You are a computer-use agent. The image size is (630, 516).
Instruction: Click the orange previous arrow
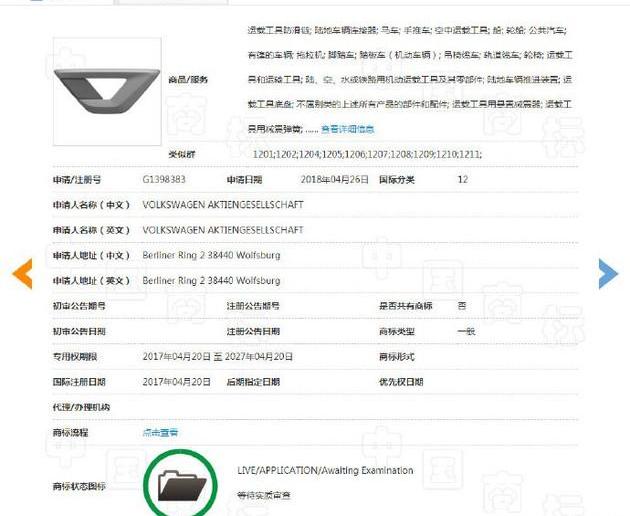pos(22,274)
